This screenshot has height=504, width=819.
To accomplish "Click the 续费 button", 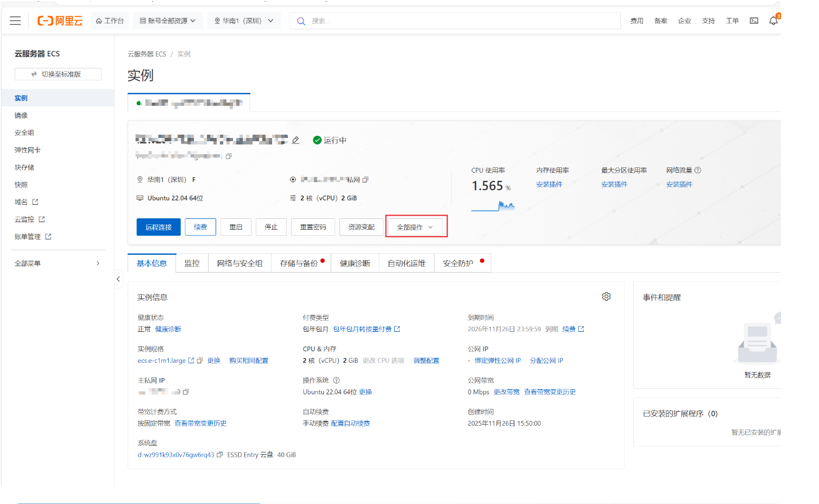I will pyautogui.click(x=200, y=227).
